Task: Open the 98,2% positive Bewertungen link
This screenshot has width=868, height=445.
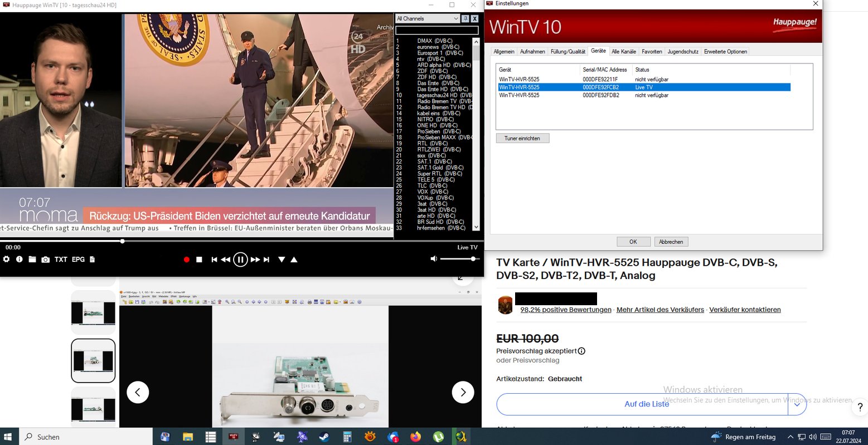Action: tap(566, 310)
